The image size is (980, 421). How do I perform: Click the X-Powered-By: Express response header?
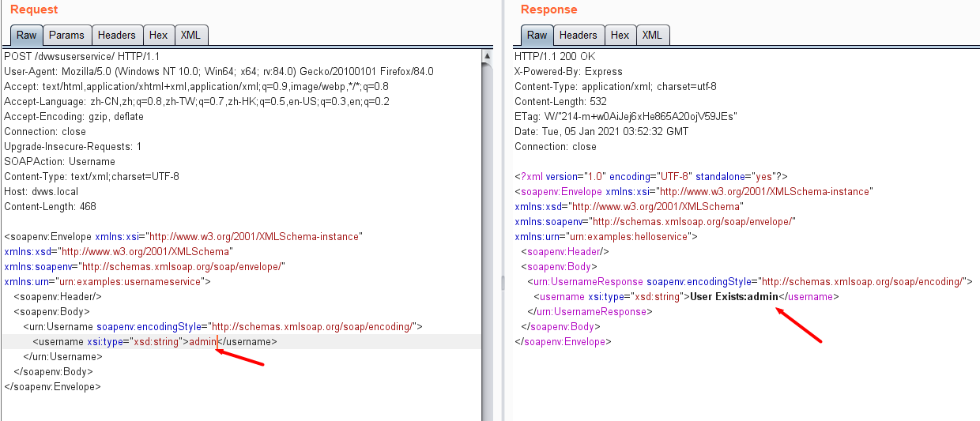click(x=568, y=71)
